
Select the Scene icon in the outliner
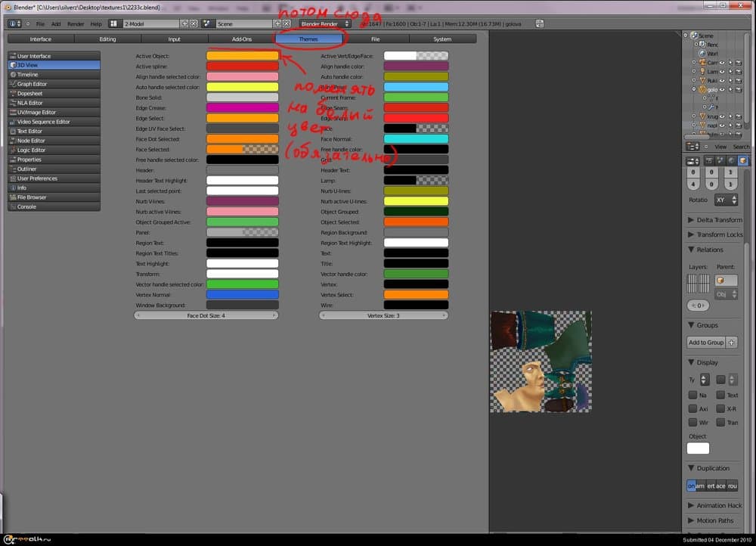[692, 36]
